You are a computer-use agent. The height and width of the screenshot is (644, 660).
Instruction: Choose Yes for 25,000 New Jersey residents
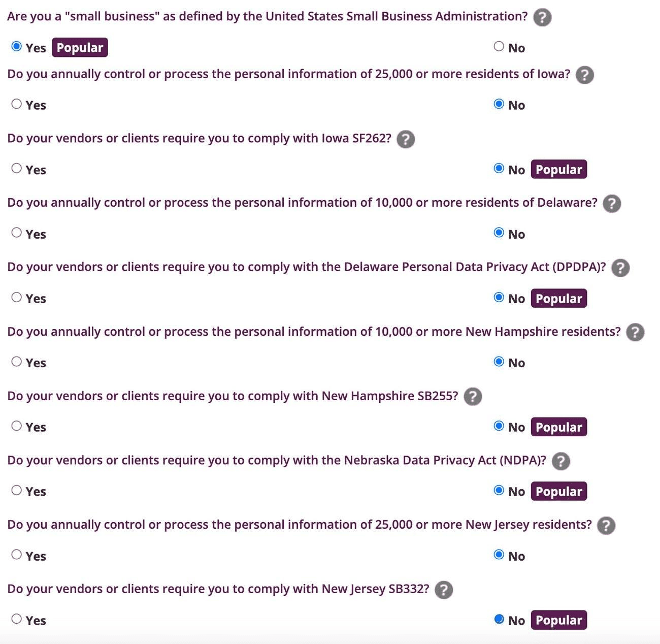pos(17,555)
